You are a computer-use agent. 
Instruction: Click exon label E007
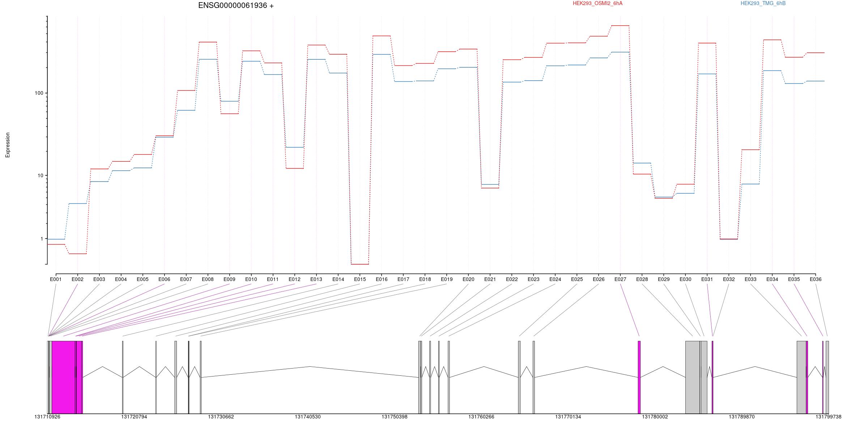(186, 279)
